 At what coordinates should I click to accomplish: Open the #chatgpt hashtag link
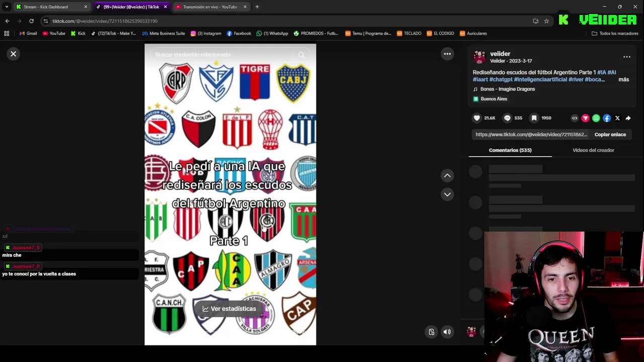501,79
